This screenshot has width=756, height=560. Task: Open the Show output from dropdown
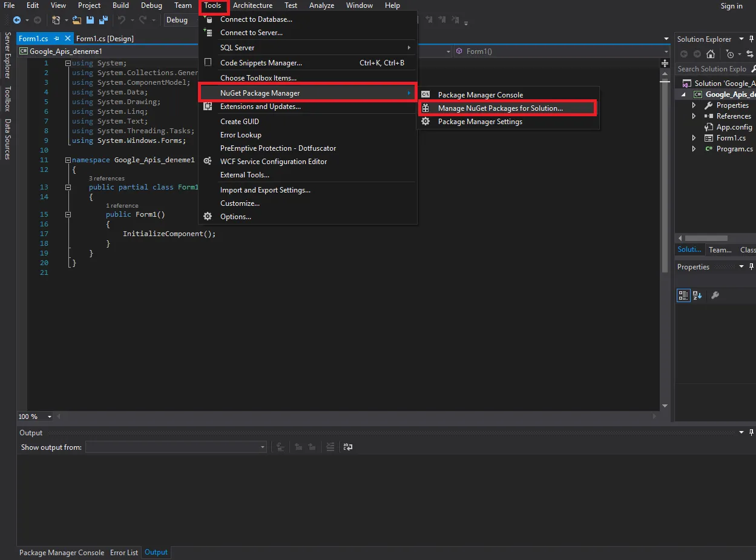176,447
